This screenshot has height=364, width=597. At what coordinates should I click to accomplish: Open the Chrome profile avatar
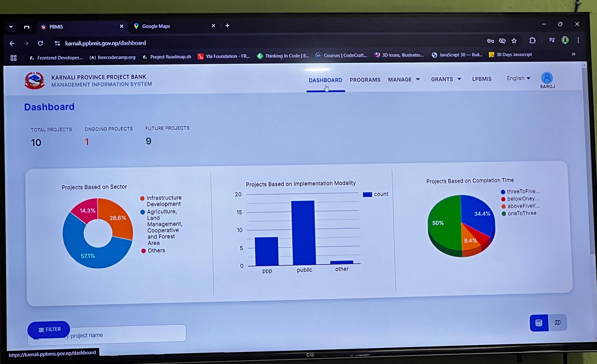point(565,40)
